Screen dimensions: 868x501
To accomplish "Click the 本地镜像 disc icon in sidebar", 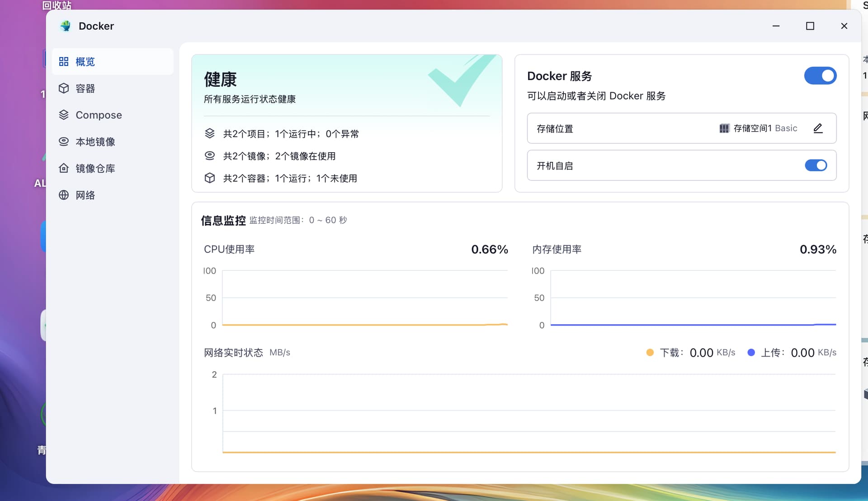I will [64, 142].
